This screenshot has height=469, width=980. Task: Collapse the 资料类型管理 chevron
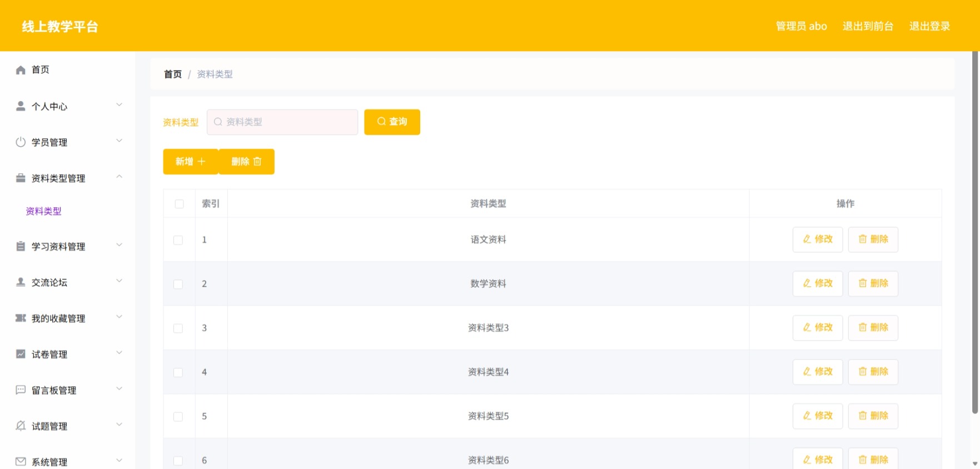[x=119, y=177]
